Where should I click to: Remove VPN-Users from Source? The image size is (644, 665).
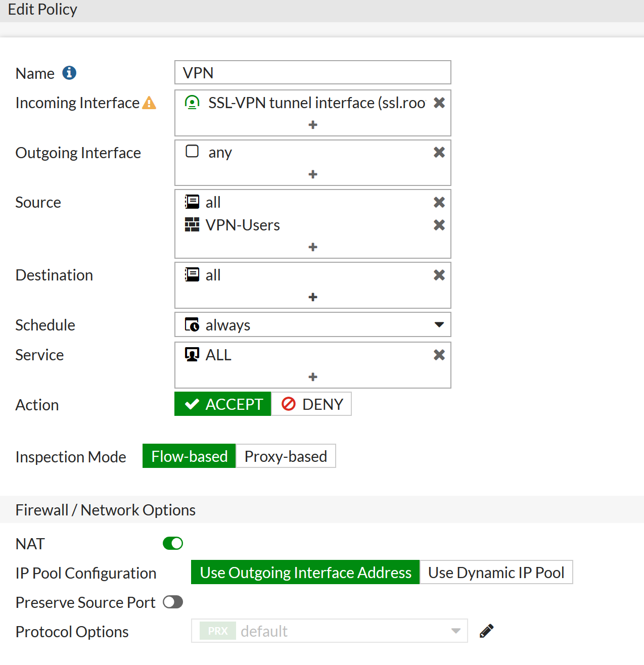point(439,225)
